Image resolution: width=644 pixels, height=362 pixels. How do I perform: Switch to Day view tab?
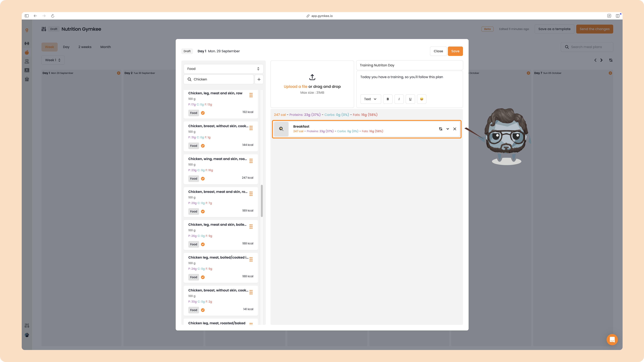(66, 47)
